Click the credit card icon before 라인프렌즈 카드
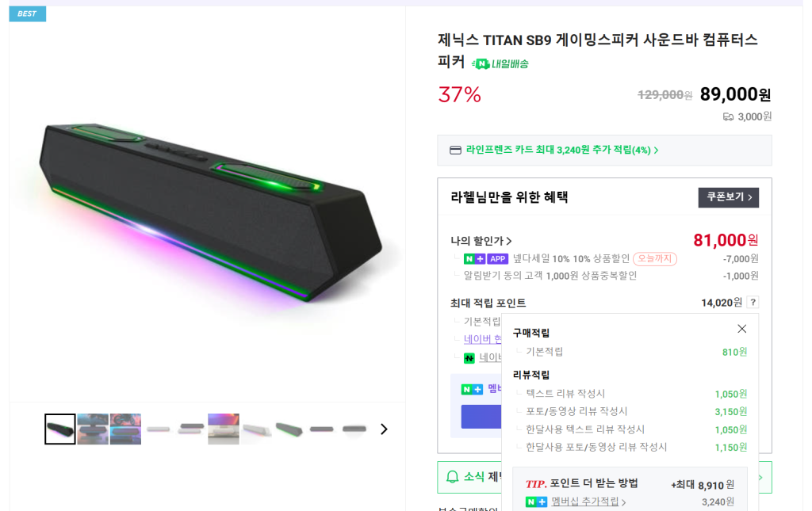The height and width of the screenshot is (511, 812). (455, 150)
